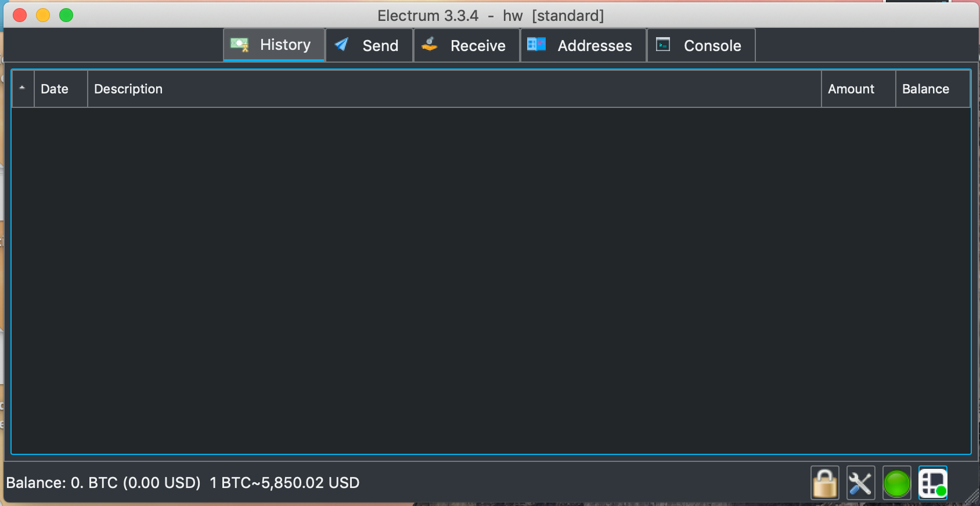Switch to the Send tab
980x506 pixels.
click(369, 45)
